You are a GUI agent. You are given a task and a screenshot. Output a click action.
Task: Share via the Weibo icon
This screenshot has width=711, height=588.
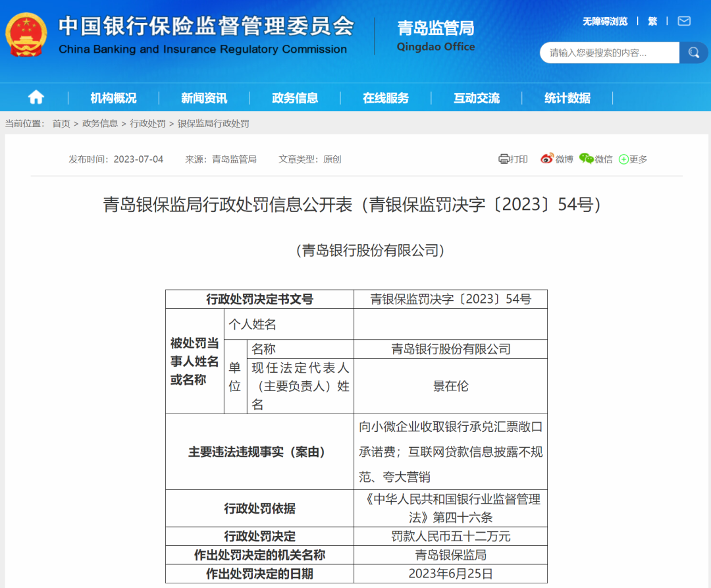tap(547, 159)
